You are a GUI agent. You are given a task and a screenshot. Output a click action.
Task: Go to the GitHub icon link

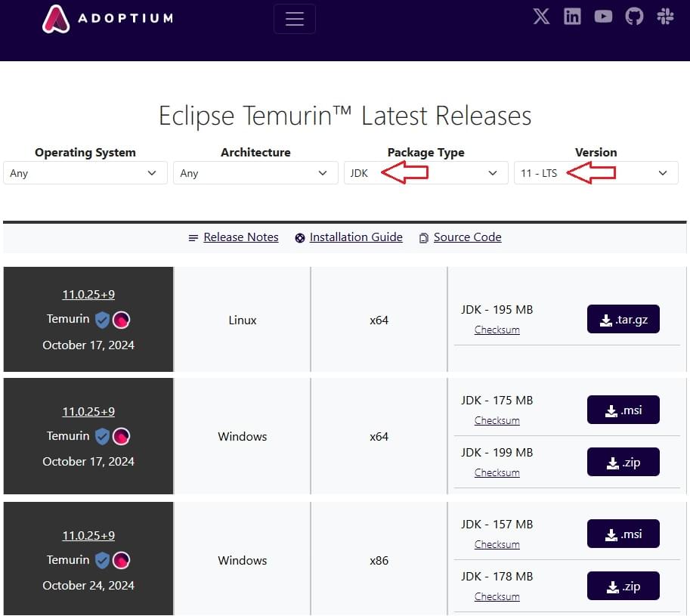(634, 17)
